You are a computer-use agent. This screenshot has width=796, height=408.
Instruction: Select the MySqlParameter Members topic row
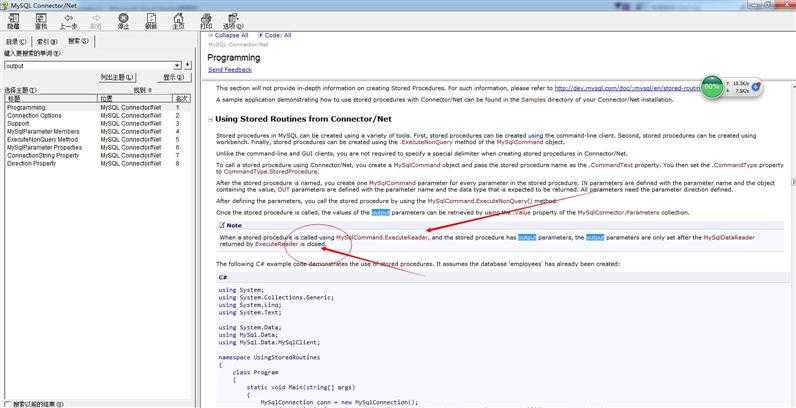97,131
